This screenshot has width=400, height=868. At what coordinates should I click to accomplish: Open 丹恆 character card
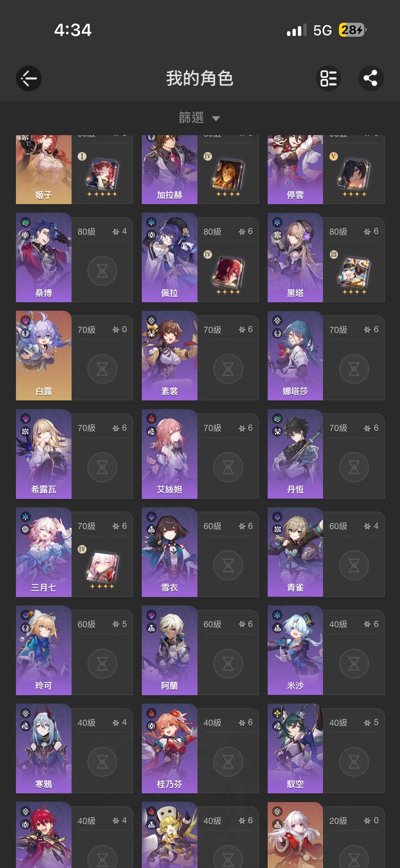[x=326, y=454]
